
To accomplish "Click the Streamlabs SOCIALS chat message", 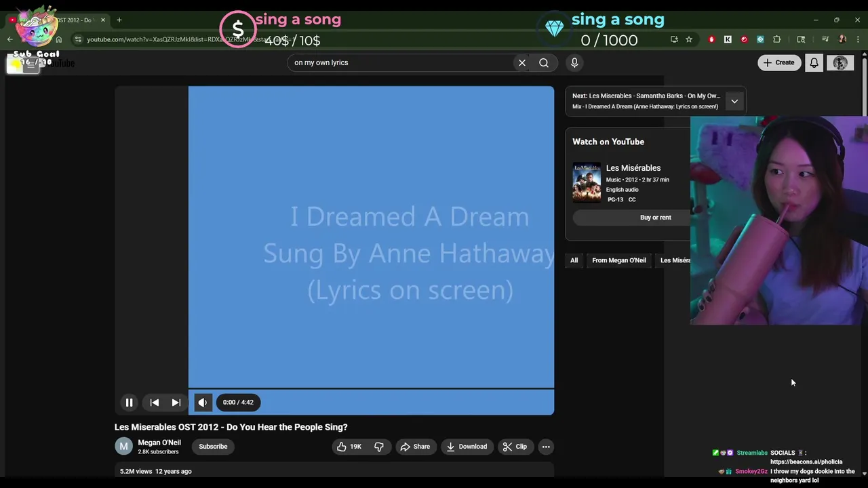I will [777, 457].
